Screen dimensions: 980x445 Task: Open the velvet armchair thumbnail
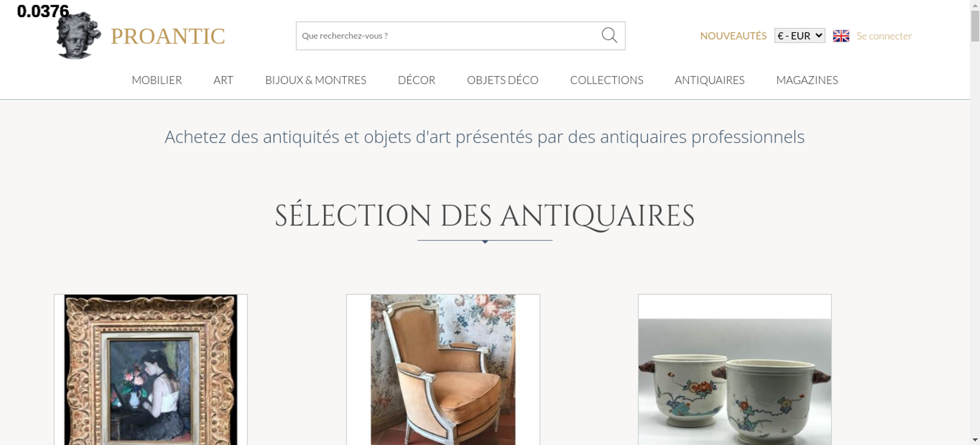click(x=443, y=370)
